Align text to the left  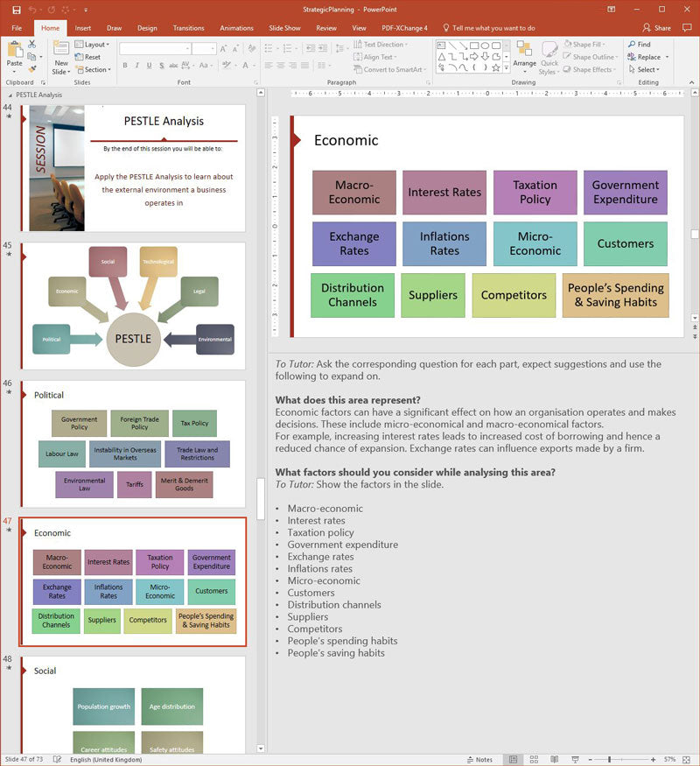pyautogui.click(x=269, y=65)
